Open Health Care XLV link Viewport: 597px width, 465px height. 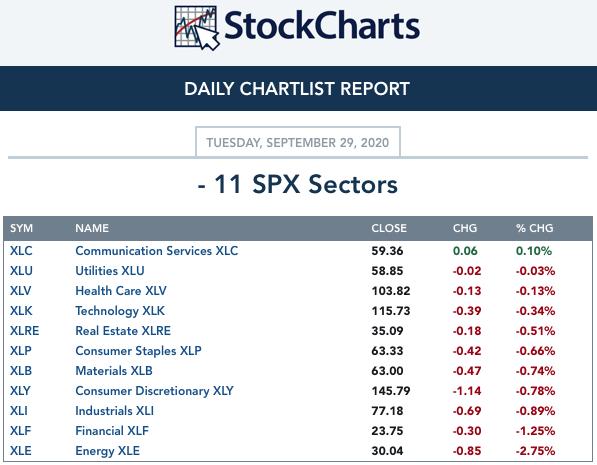121,291
